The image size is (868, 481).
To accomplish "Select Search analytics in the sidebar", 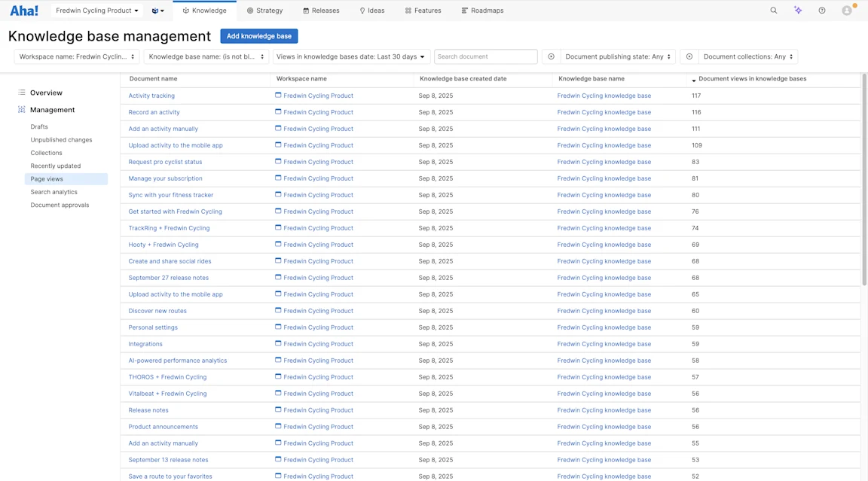I will pos(53,192).
